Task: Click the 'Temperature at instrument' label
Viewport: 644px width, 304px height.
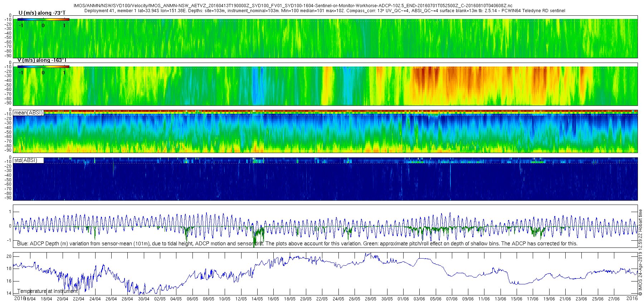Action: tap(47, 291)
